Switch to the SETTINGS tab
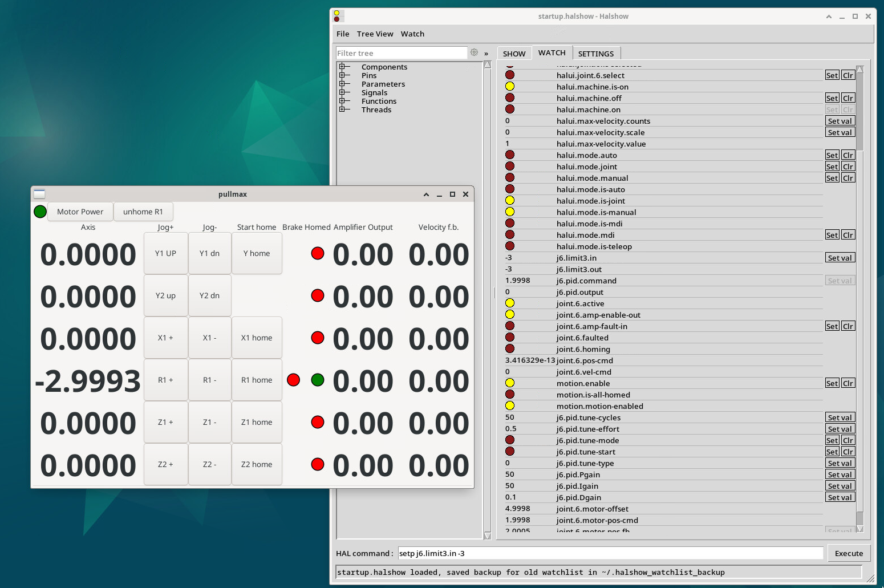Image resolution: width=884 pixels, height=588 pixels. coord(595,54)
